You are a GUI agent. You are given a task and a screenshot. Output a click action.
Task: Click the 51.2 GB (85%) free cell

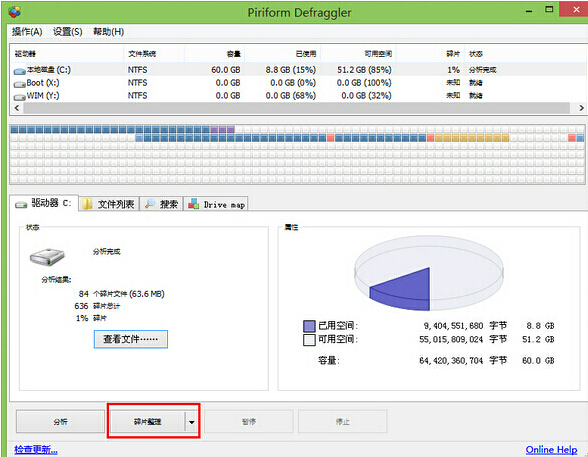point(364,70)
